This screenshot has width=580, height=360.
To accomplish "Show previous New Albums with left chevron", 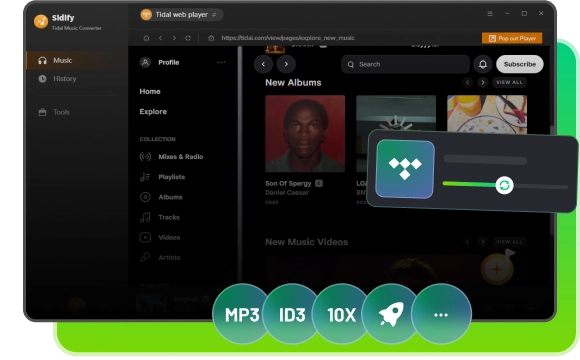I will pos(468,82).
